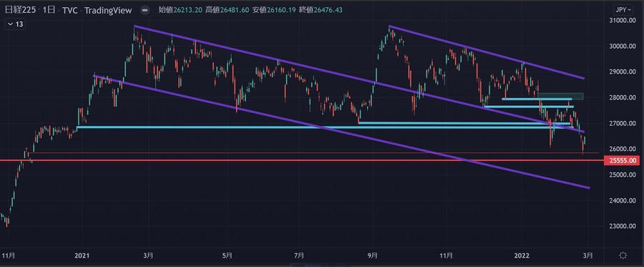The image size is (644, 267).
Task: Click the 24000.00 price axis label
Action: tap(623, 201)
